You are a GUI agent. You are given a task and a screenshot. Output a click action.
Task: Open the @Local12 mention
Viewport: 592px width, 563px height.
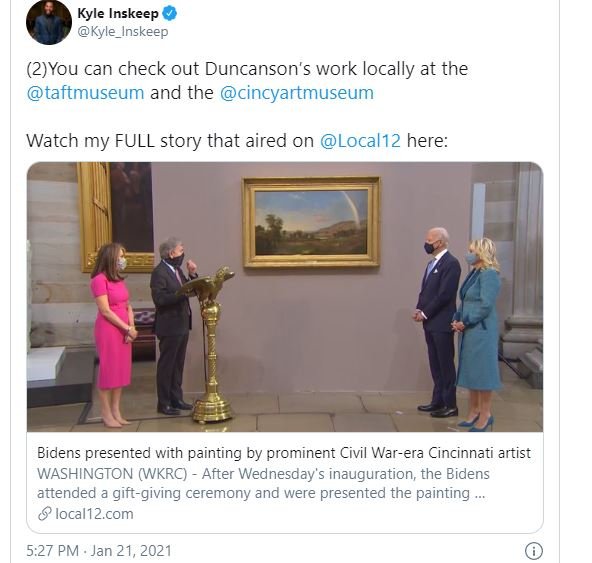[x=360, y=141]
